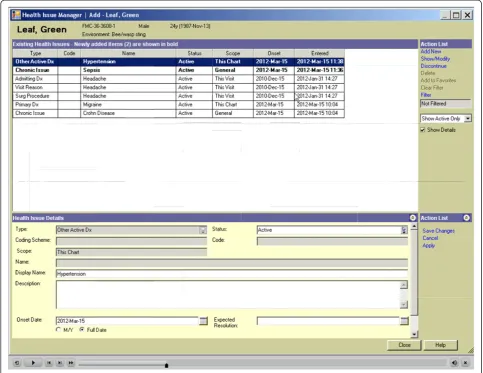Select the Admitting Dx Headache row

178,79
